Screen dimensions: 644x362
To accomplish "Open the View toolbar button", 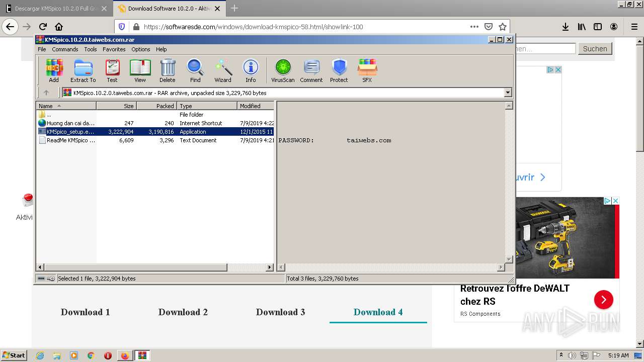I will [140, 70].
